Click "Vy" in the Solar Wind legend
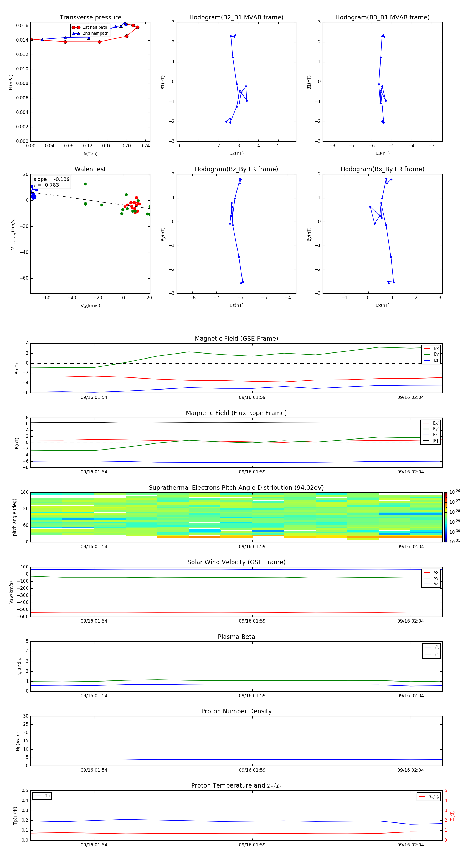This screenshot has width=473, height=868. point(436,578)
